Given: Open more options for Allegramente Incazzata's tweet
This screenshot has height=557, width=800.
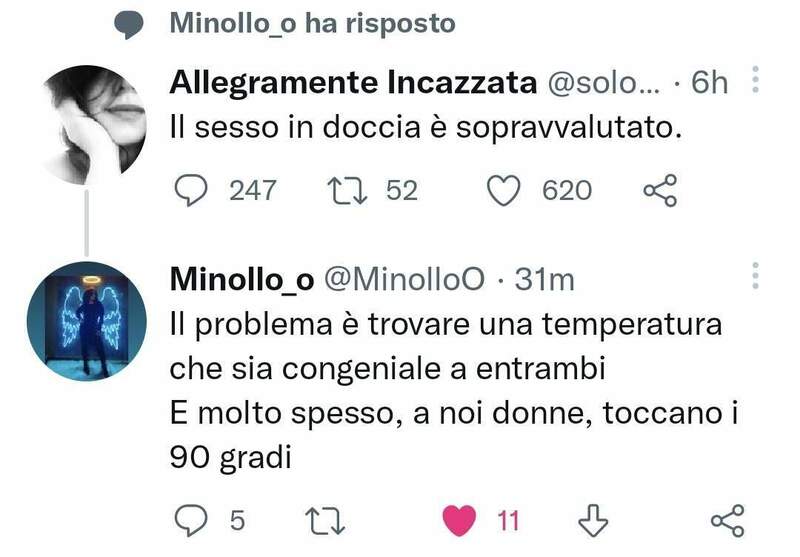Looking at the screenshot, I should point(755,82).
